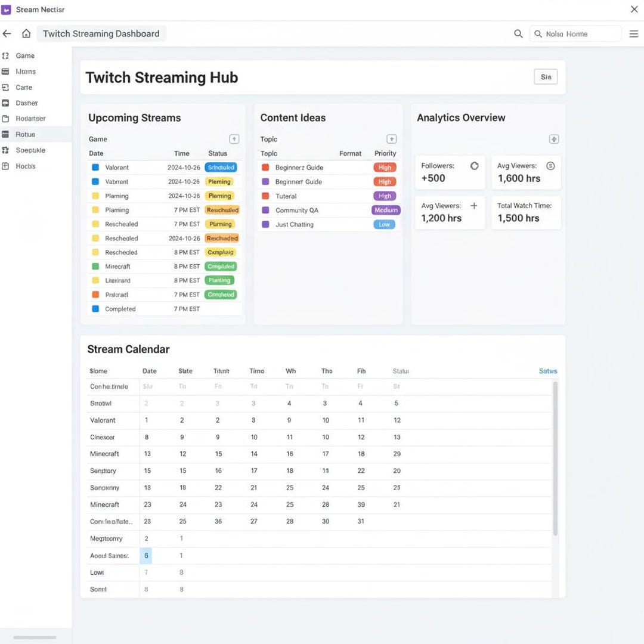Open the hamburger menu icon

coord(634,33)
